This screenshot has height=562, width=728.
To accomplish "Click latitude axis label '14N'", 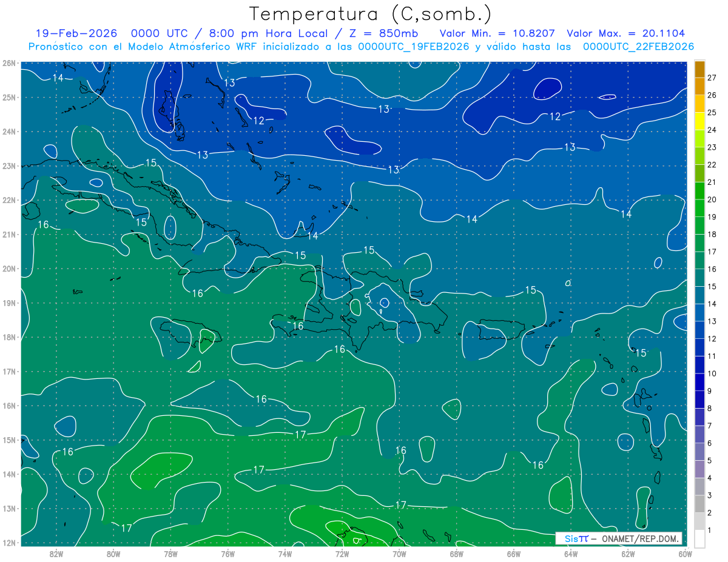I will 9,474.
